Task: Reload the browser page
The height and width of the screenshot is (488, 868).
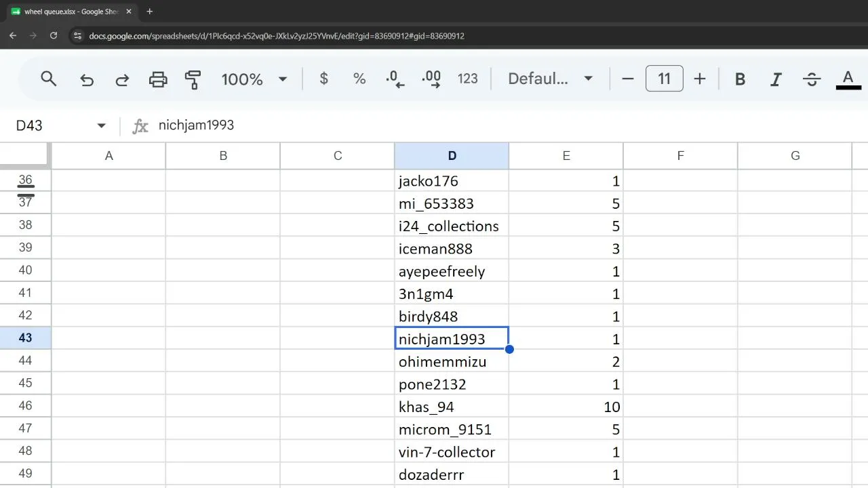Action: (54, 36)
